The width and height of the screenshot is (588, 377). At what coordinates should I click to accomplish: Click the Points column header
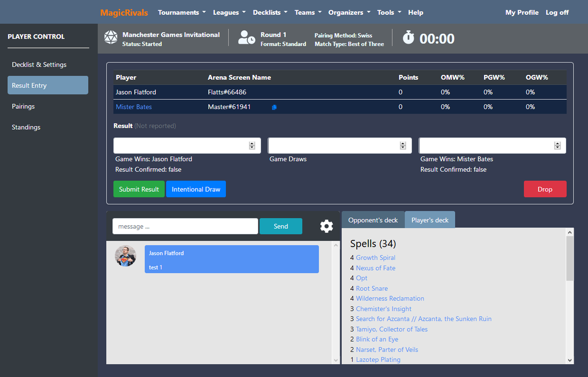point(409,77)
